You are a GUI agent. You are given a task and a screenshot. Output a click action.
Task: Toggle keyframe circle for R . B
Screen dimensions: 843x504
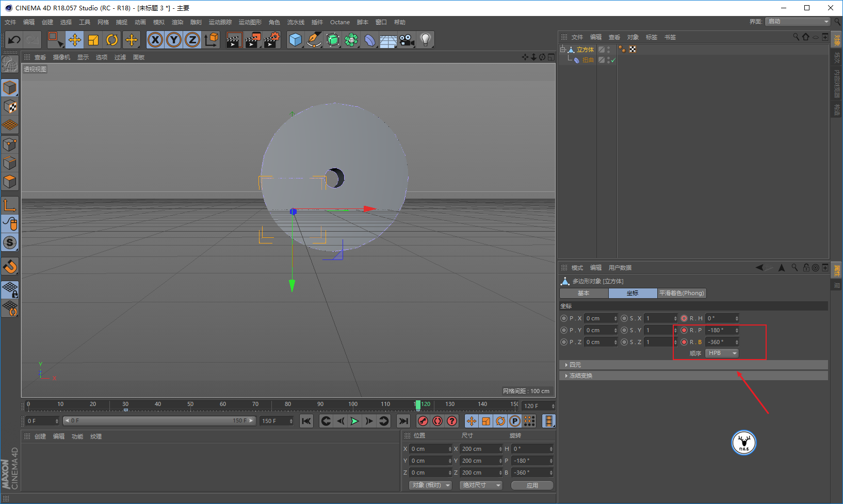684,342
